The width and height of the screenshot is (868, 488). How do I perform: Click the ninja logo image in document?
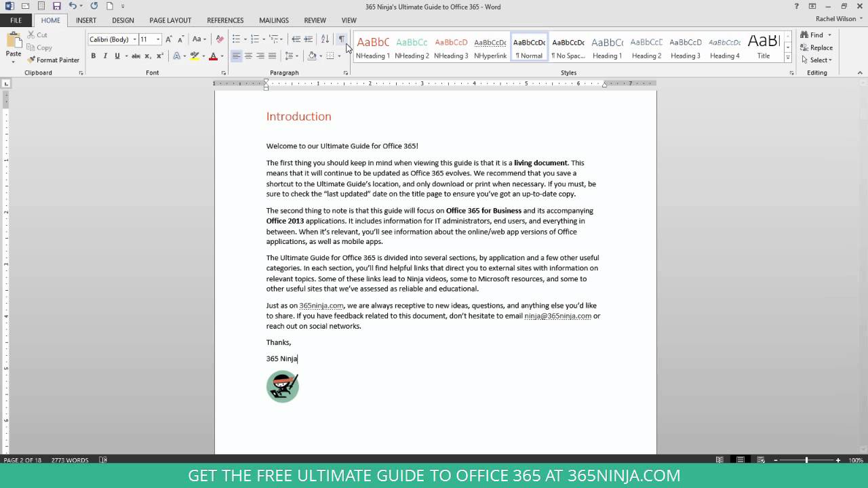[282, 386]
